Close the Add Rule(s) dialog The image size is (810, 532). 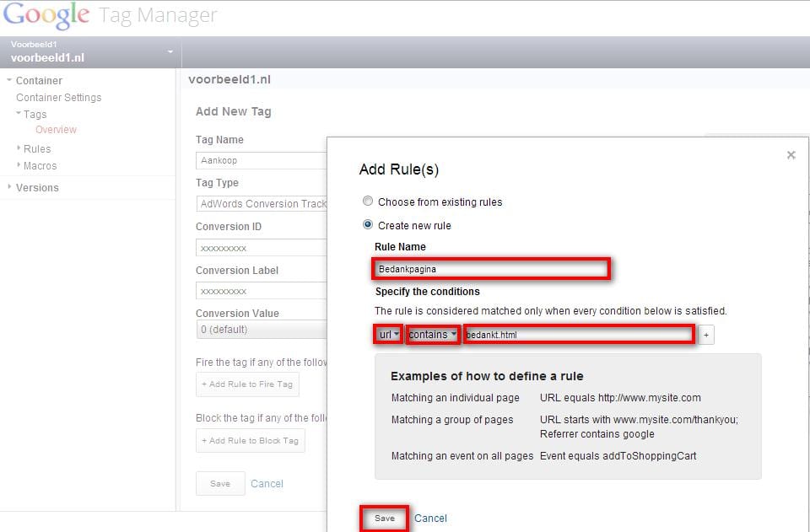click(x=791, y=155)
